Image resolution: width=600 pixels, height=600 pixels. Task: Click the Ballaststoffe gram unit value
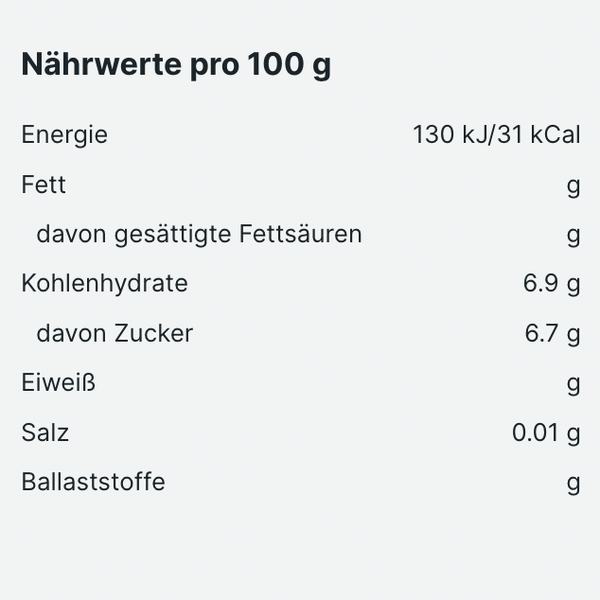click(574, 484)
